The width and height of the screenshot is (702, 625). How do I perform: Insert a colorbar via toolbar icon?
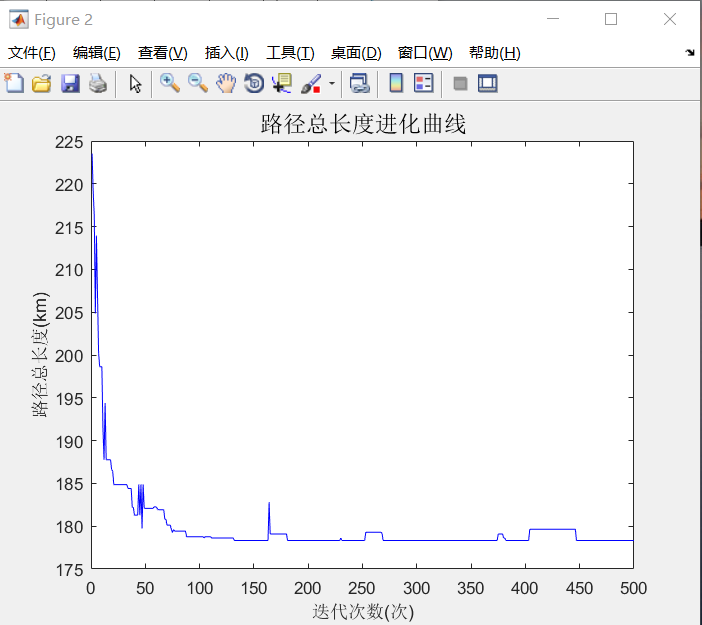396,83
